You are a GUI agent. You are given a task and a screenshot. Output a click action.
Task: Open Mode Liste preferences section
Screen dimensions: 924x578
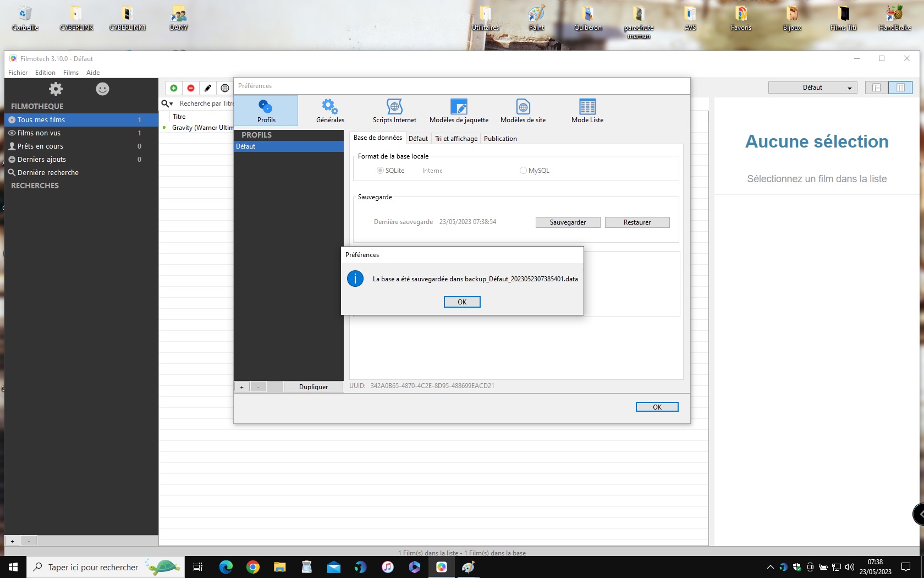coord(587,111)
